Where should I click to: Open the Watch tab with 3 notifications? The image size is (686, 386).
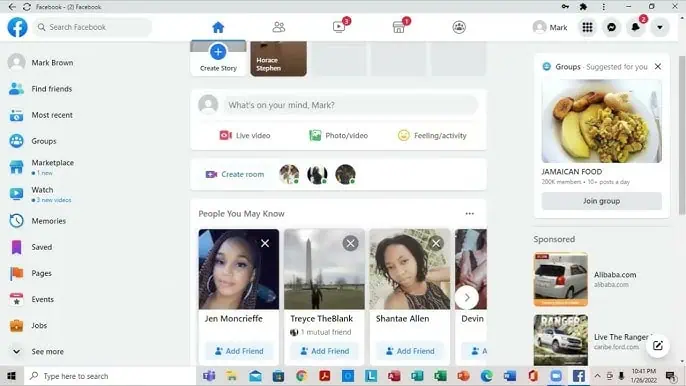[x=339, y=27]
